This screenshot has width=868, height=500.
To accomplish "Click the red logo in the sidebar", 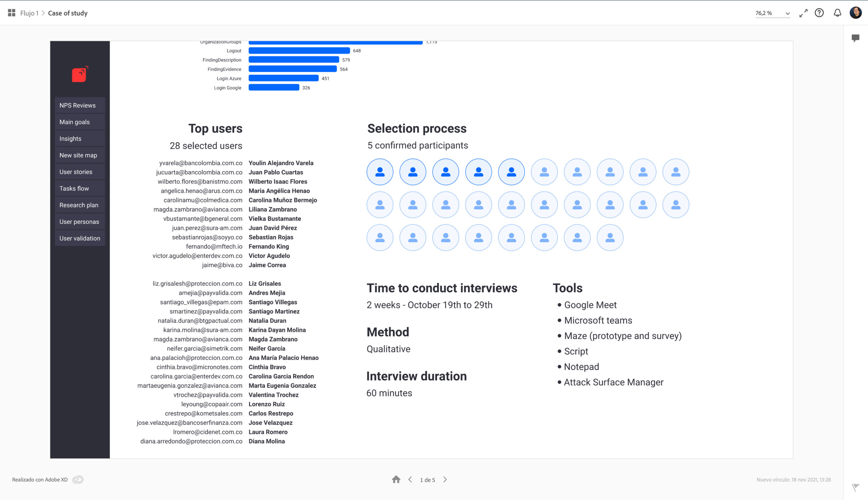I will [80, 74].
